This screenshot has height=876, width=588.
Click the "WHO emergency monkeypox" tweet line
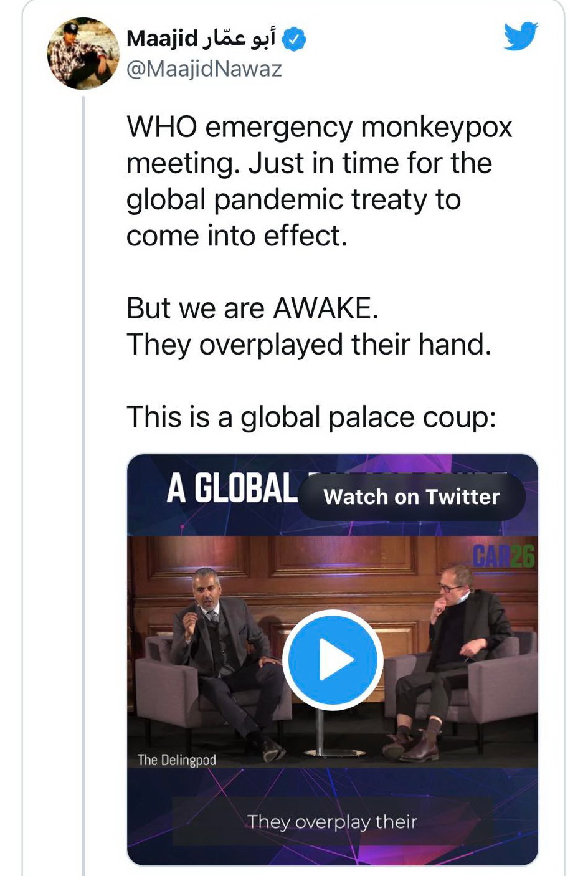(x=319, y=127)
